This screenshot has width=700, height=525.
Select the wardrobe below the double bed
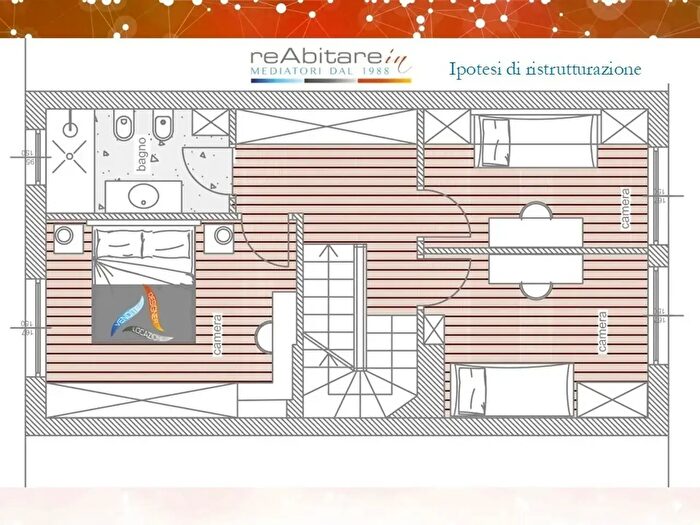pyautogui.click(x=140, y=400)
